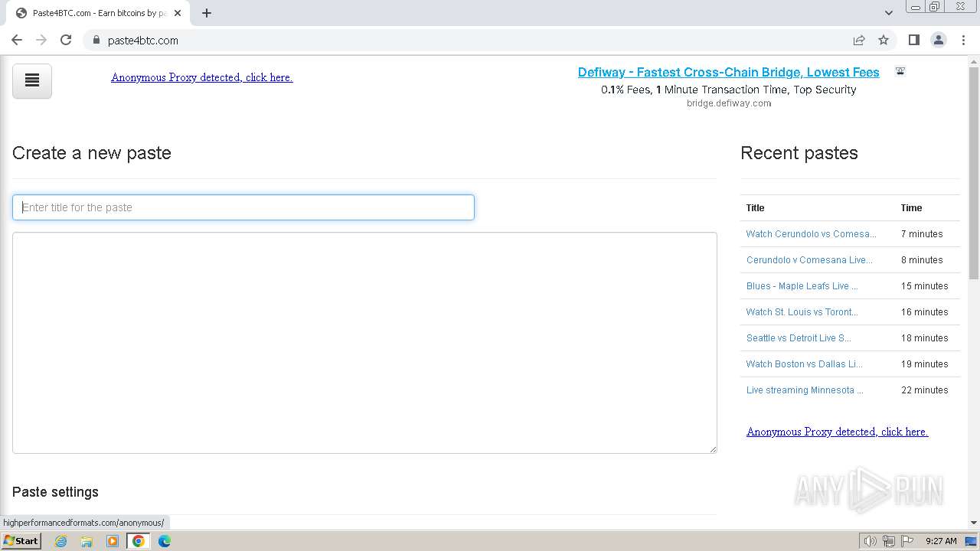Click the show desktop tray icon
This screenshot has width=980, height=551.
[972, 541]
